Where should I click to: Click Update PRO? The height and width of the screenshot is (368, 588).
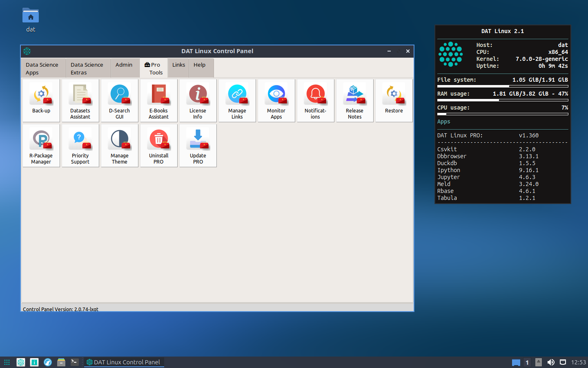[x=198, y=146]
